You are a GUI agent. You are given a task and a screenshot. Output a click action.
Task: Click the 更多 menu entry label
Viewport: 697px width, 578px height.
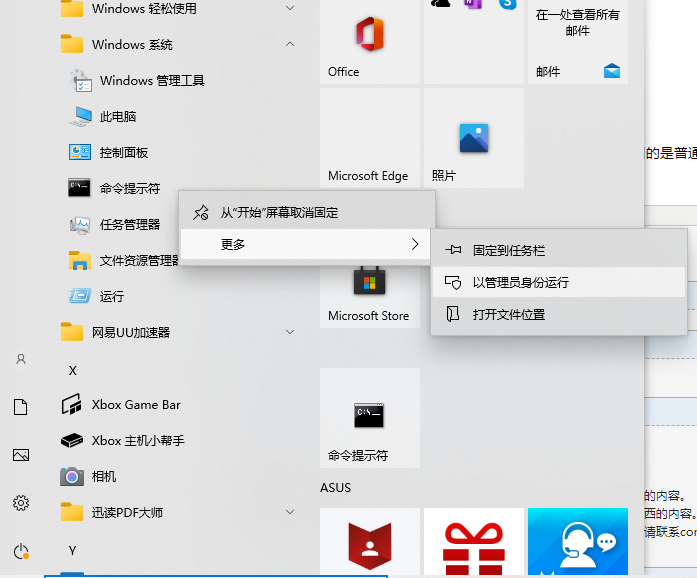click(233, 244)
